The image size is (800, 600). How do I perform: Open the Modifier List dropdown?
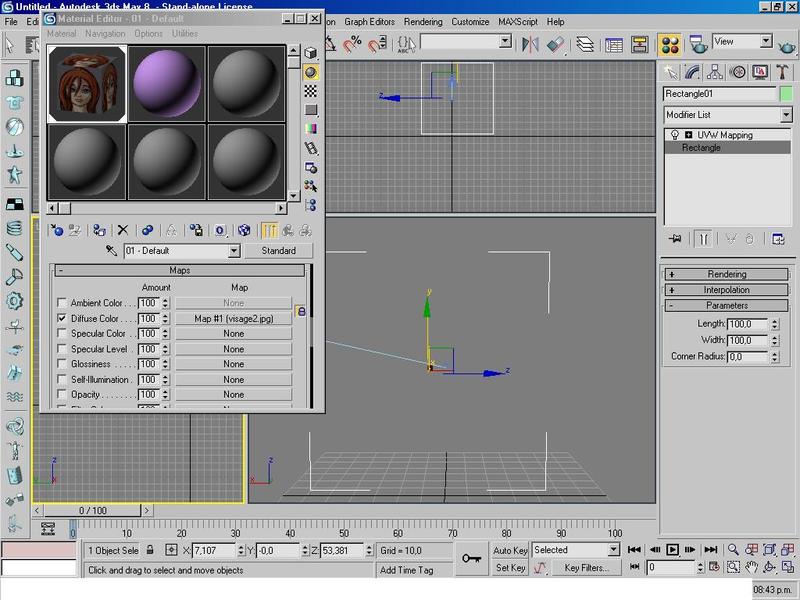786,115
